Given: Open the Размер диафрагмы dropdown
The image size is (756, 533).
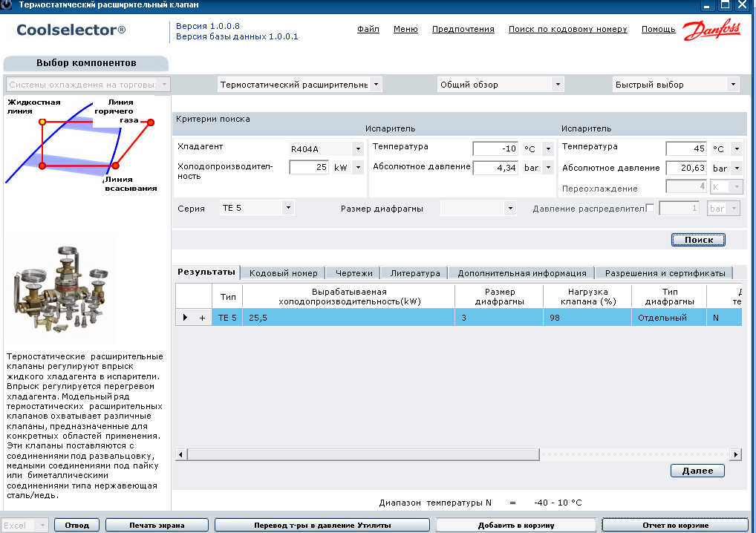Looking at the screenshot, I should [478, 208].
